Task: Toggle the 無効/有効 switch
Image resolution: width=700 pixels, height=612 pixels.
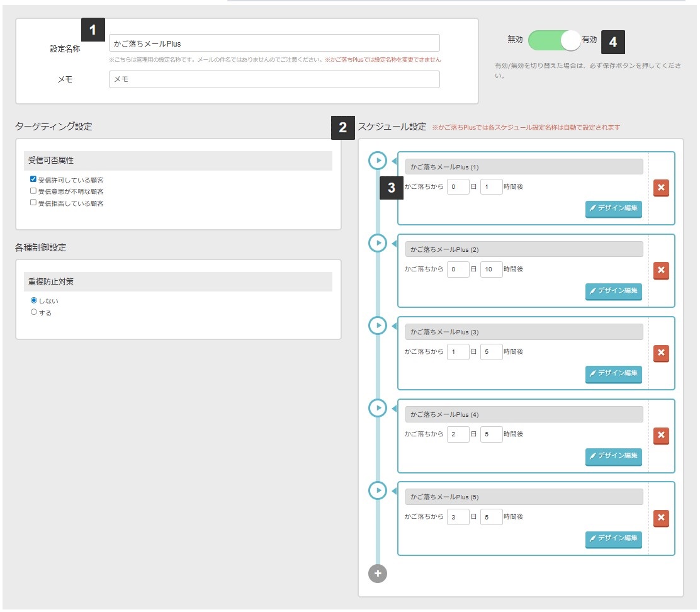Action: (x=554, y=40)
